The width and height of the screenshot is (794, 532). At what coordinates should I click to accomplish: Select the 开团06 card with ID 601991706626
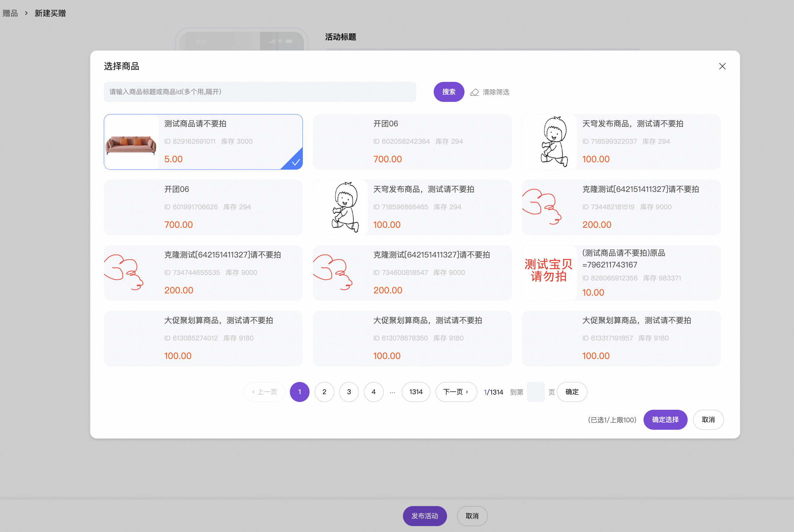click(x=203, y=207)
